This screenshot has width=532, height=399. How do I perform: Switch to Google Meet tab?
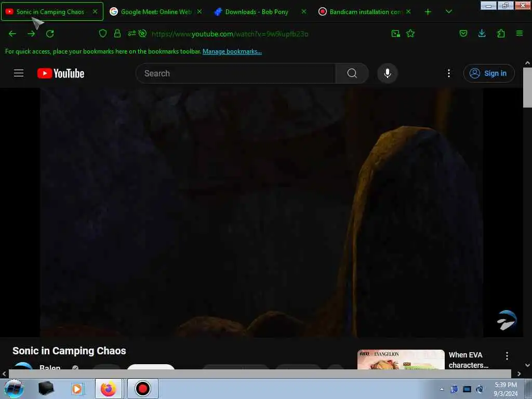tap(156, 11)
